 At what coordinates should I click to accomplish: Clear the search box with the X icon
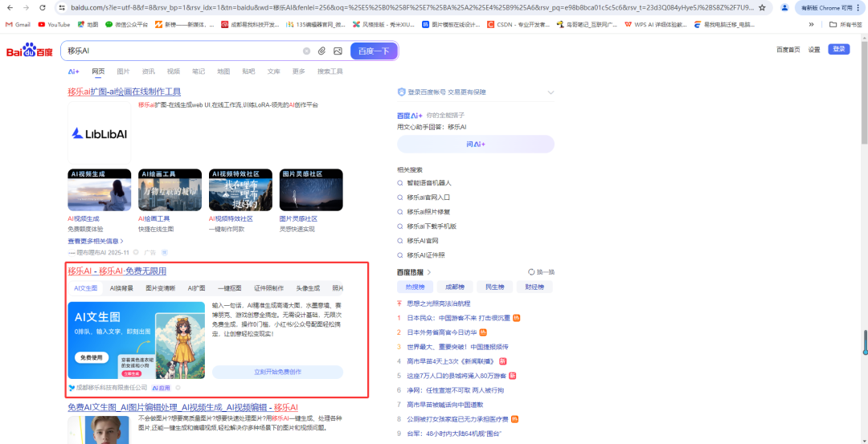306,51
